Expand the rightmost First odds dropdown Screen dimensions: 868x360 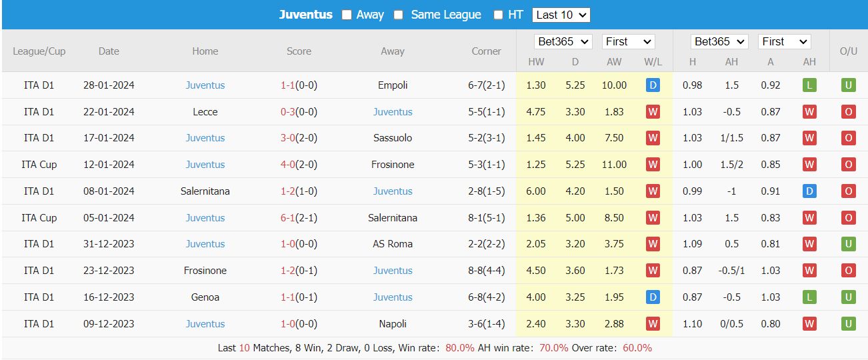[x=784, y=41]
